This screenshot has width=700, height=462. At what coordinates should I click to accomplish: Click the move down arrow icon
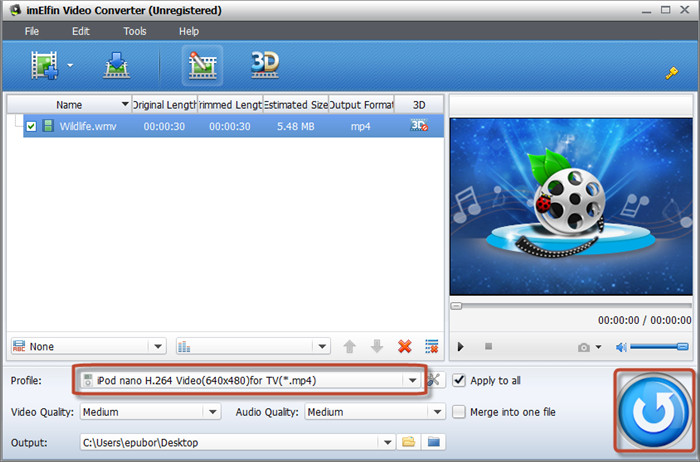[x=377, y=346]
